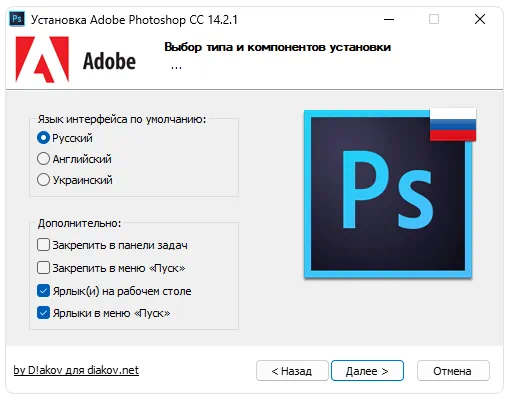
Task: Proceed with the Далее button
Action: tap(367, 371)
